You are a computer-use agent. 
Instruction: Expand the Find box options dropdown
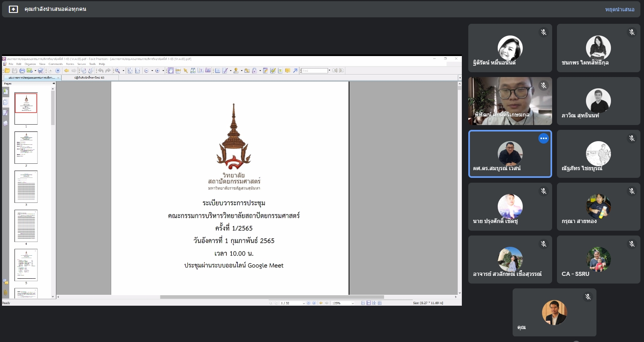(329, 71)
